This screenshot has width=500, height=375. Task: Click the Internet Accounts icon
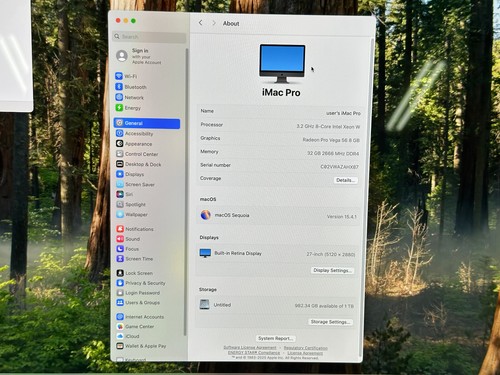[120, 317]
